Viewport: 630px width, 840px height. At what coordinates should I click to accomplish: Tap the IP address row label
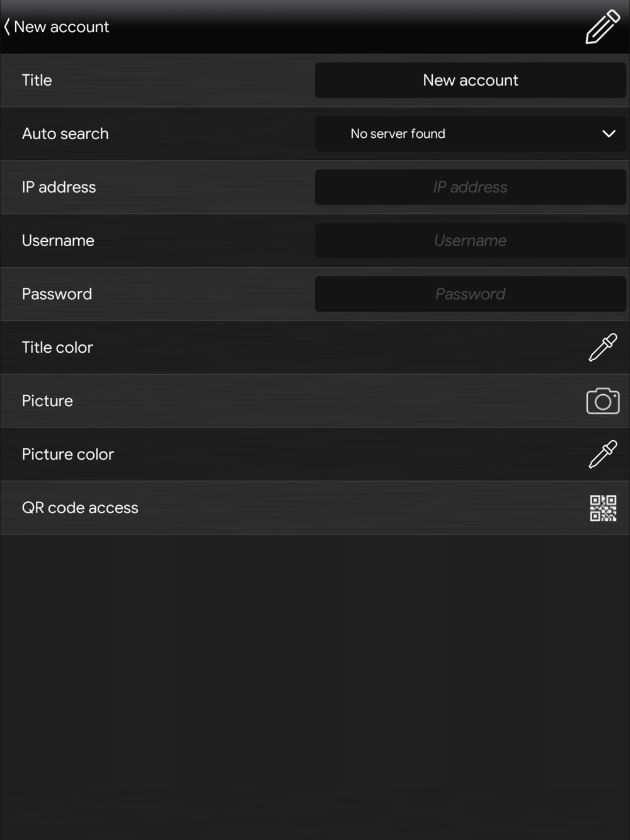(x=59, y=187)
